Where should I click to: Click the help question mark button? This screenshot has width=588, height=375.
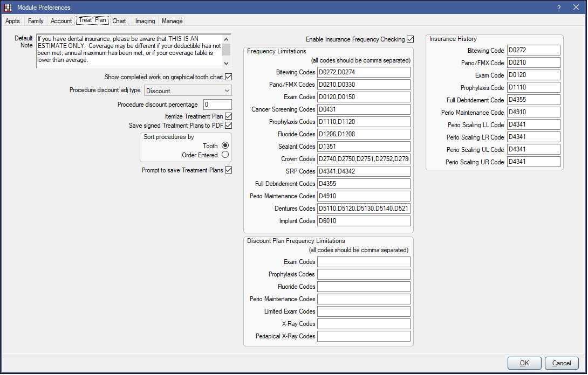(x=559, y=8)
